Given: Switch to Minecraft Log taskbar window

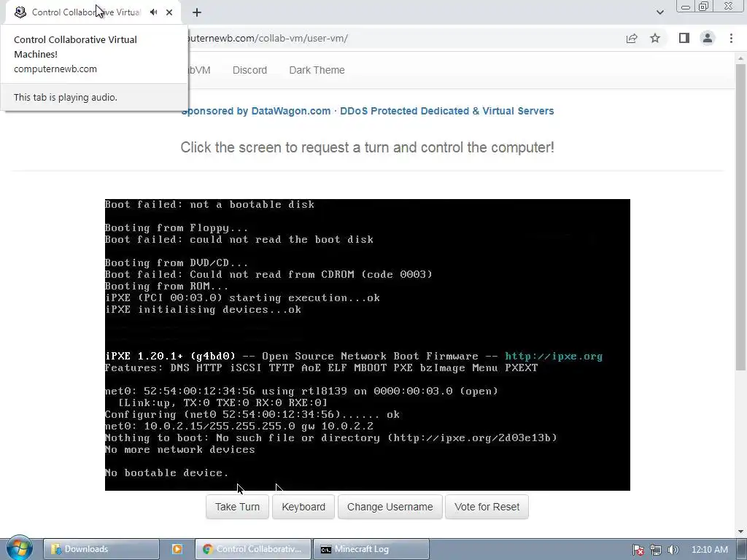Looking at the screenshot, I should click(371, 549).
